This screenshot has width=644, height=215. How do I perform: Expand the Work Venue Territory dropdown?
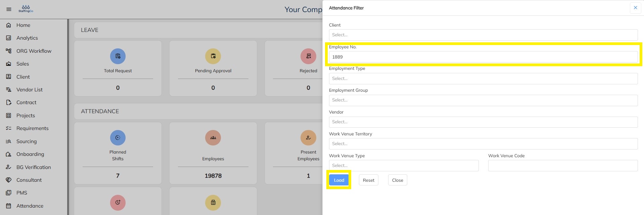click(x=483, y=144)
